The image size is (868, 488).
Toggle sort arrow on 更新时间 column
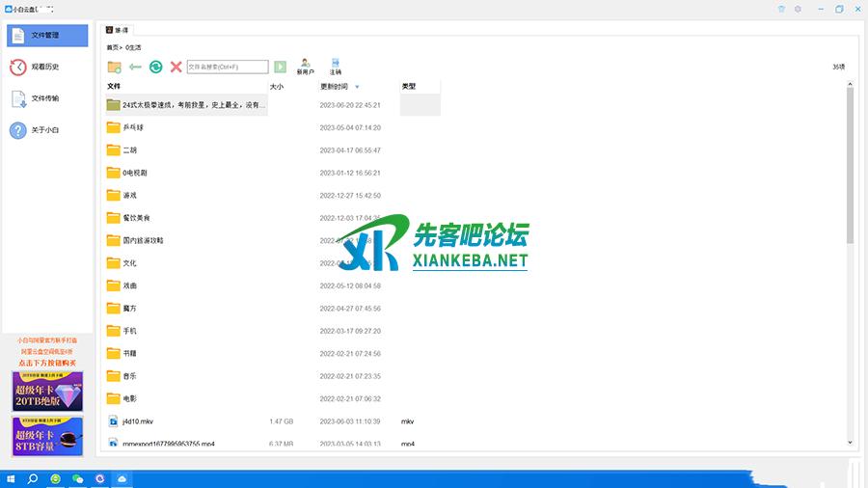tap(357, 87)
